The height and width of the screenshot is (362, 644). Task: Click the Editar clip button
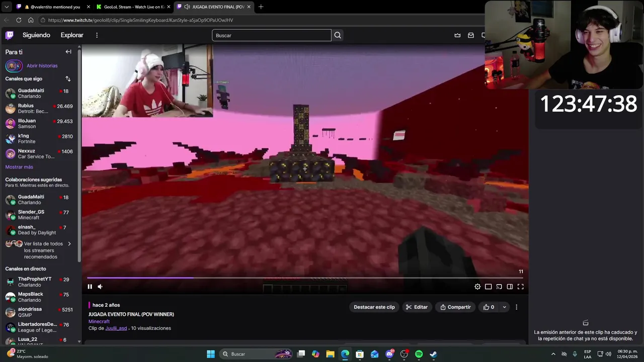point(417,307)
